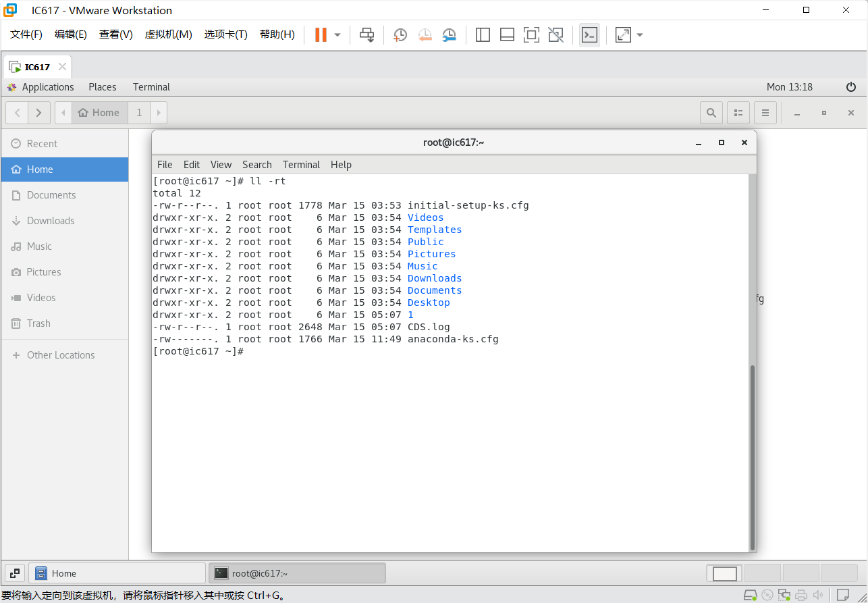Go forward in the Files window
The image size is (868, 603).
click(39, 113)
